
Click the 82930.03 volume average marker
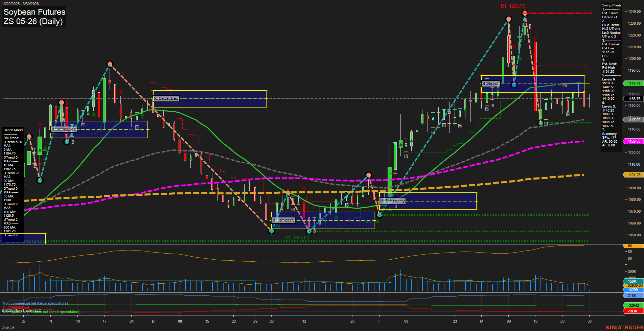click(633, 286)
